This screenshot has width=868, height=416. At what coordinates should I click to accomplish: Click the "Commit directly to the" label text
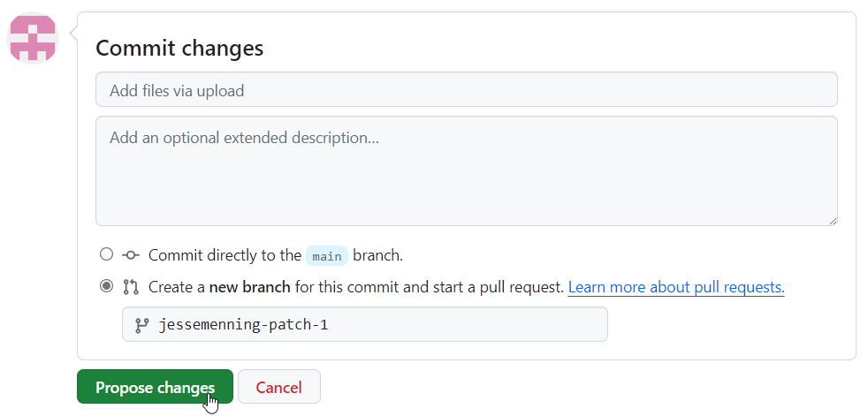225,255
